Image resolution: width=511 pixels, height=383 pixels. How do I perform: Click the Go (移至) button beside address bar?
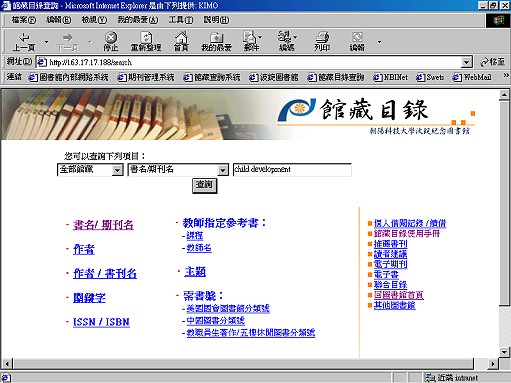(x=492, y=62)
